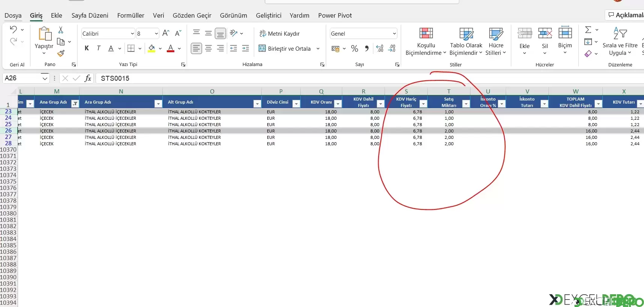Select row header 26
Screen dimensions: 644x307
point(8,131)
